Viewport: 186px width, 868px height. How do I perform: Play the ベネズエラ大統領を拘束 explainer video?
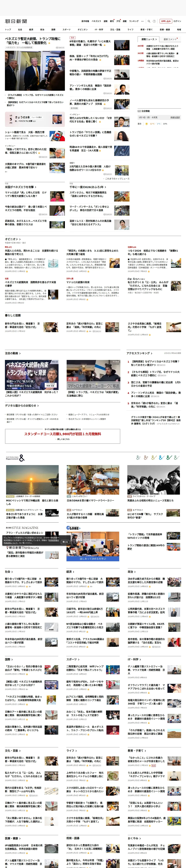(x=32, y=375)
